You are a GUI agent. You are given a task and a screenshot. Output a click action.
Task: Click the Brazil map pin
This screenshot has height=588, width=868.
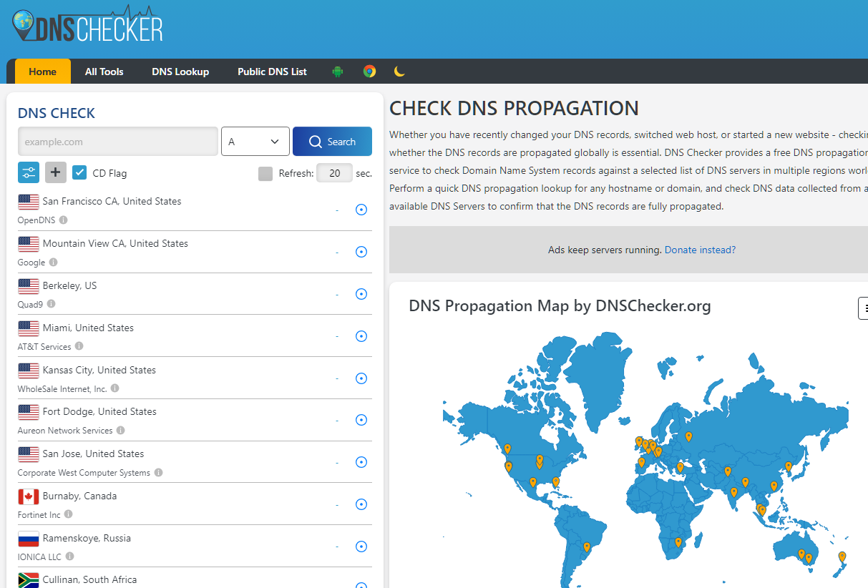pos(587,547)
